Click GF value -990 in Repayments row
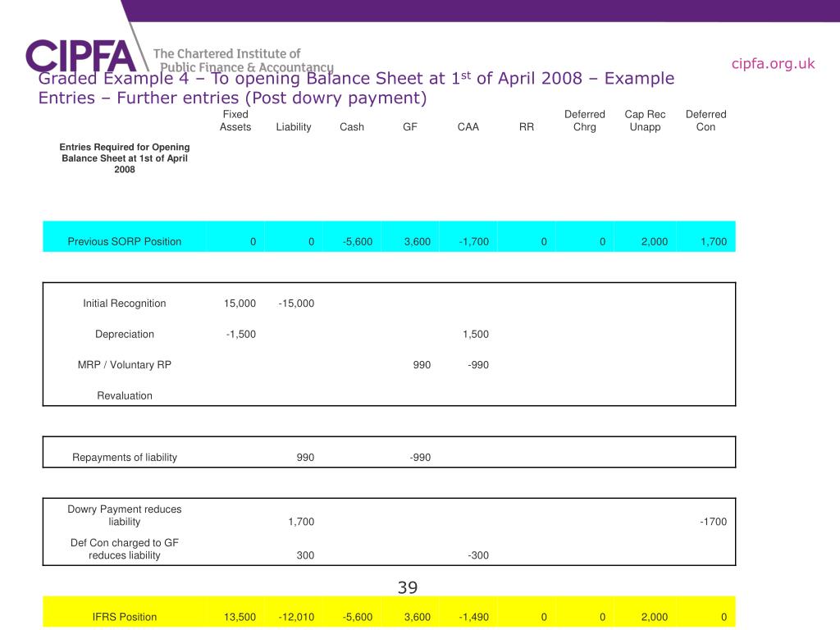840x630 pixels. click(x=420, y=458)
